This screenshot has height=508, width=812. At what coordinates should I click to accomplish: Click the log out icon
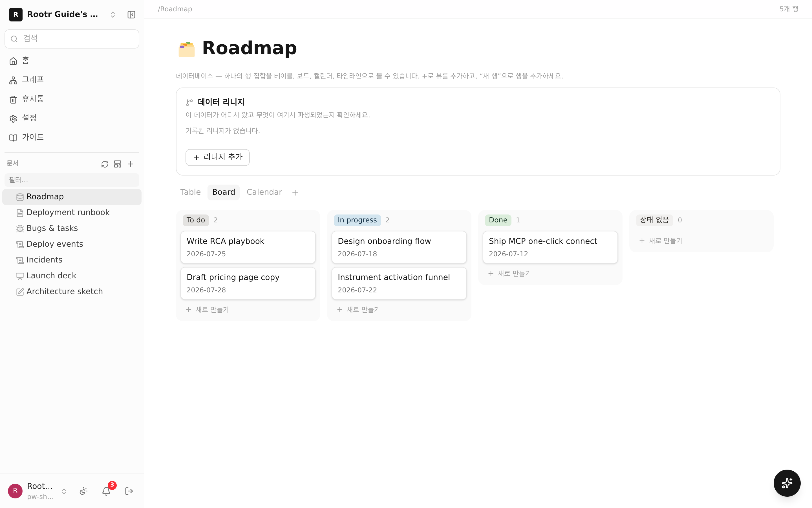[129, 491]
